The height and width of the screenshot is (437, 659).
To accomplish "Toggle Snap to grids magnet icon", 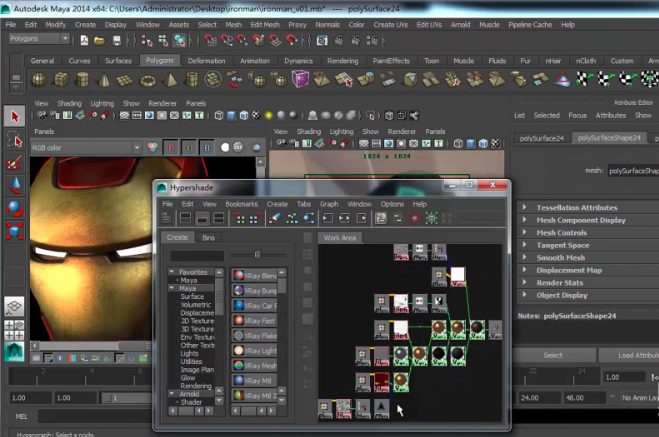I will click(210, 40).
